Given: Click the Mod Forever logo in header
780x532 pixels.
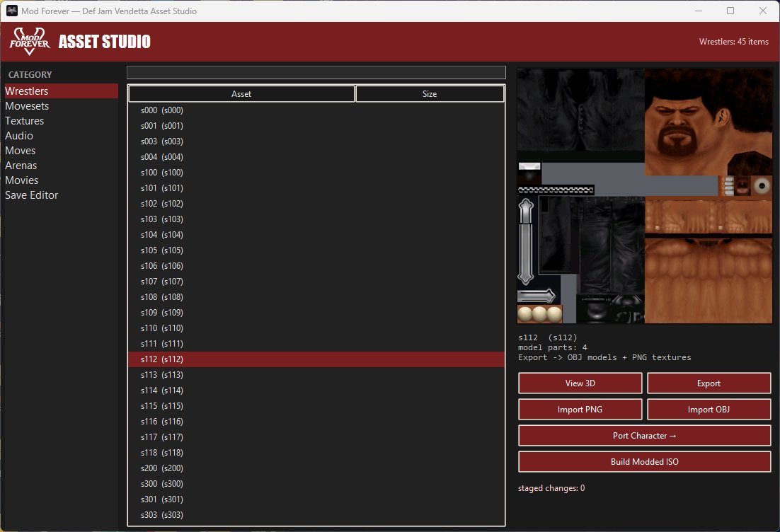Looking at the screenshot, I should pos(29,41).
